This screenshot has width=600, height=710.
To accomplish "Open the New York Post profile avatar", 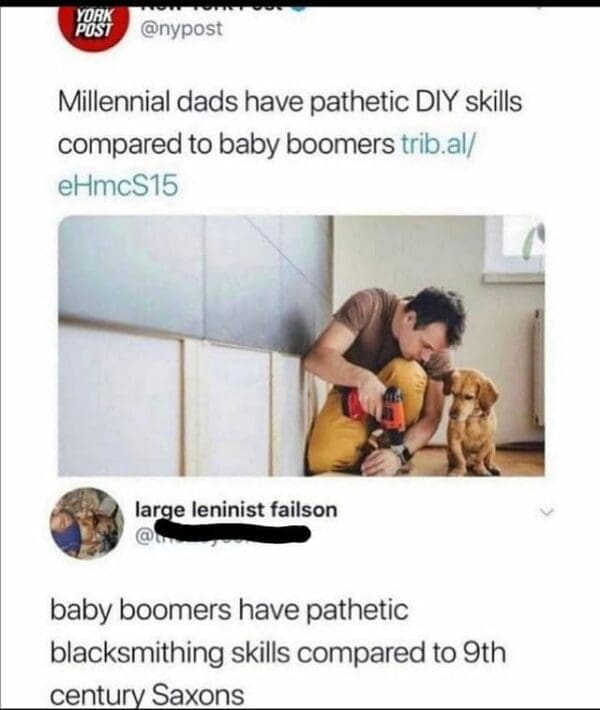I will [x=94, y=27].
